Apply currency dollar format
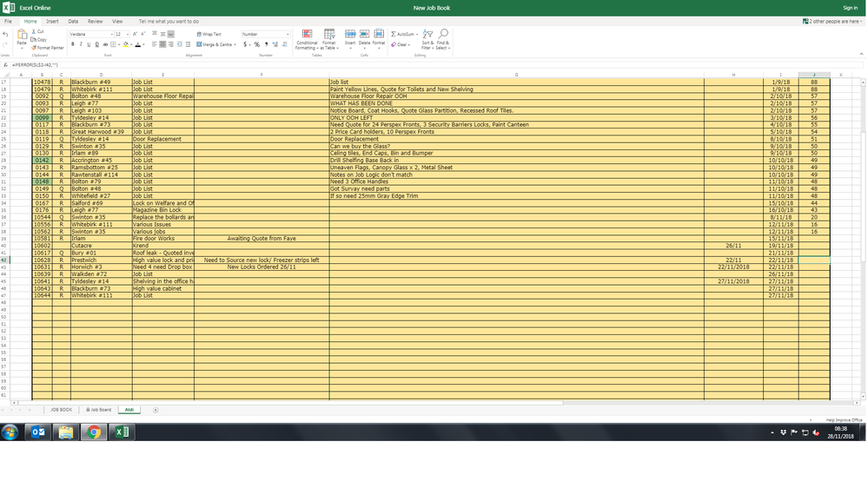The image size is (868, 488). (x=245, y=44)
